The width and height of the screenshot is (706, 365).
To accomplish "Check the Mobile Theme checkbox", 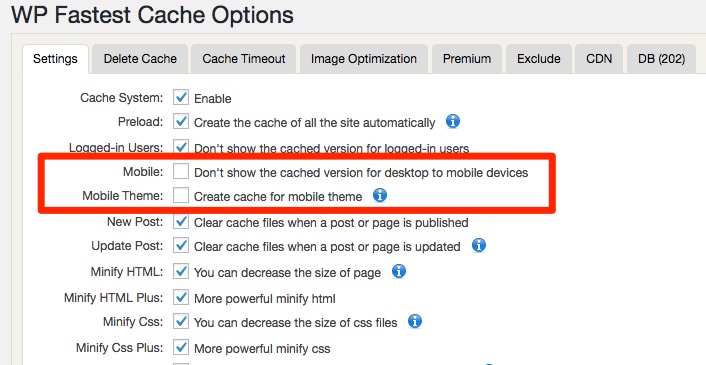I will tap(181, 196).
